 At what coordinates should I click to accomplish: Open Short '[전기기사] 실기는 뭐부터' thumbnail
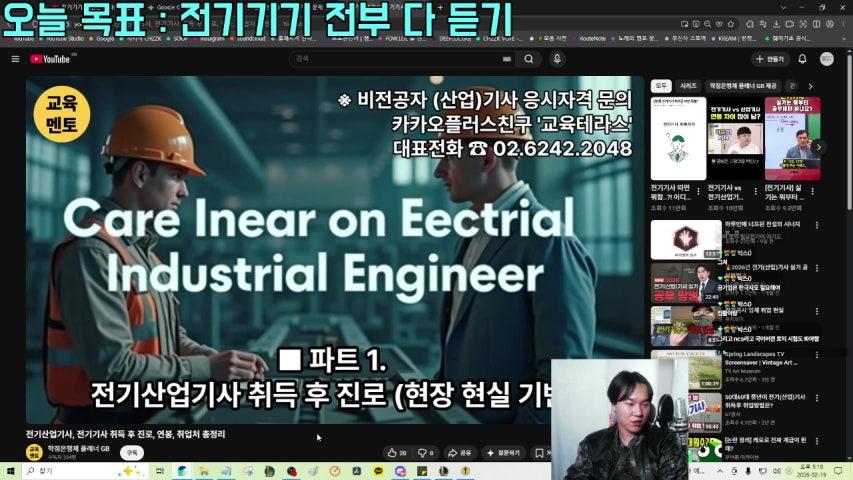[x=792, y=139]
